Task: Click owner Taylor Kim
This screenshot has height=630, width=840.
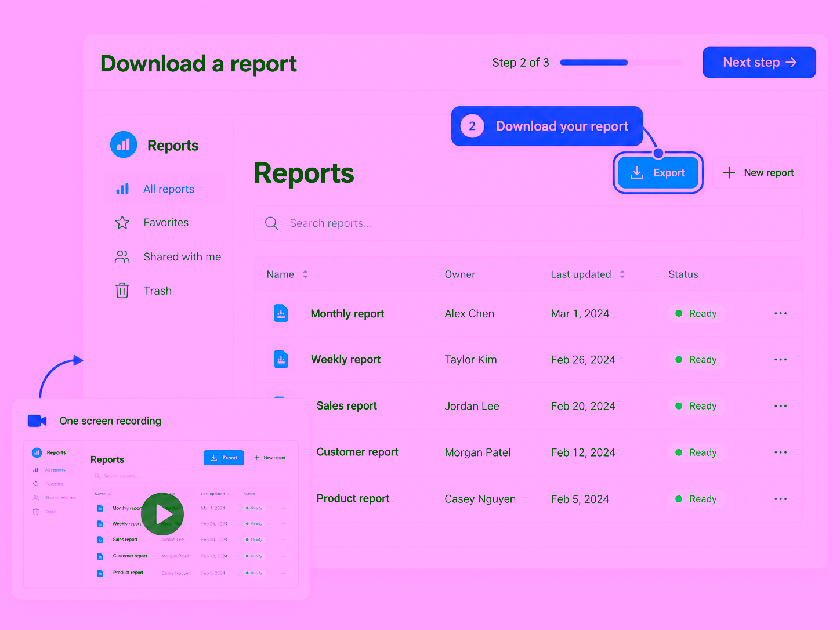Action: pos(470,360)
